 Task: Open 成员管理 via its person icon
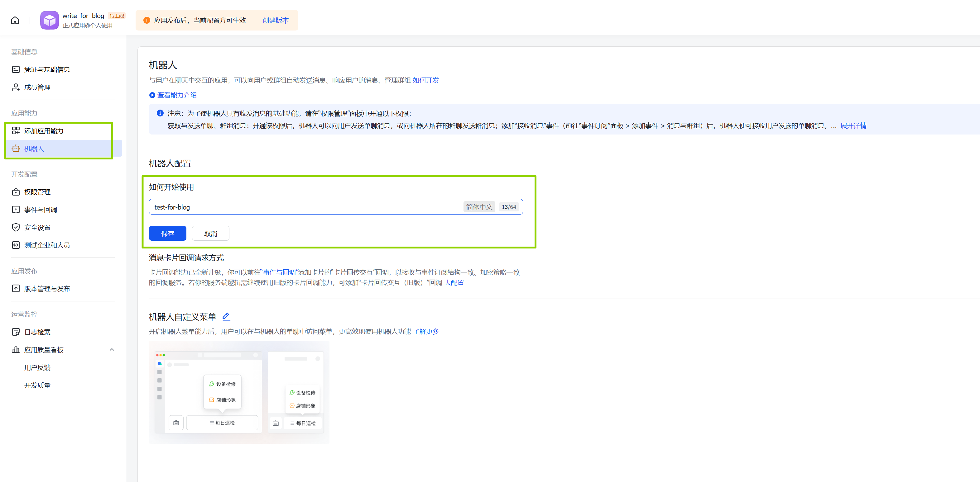(x=16, y=87)
